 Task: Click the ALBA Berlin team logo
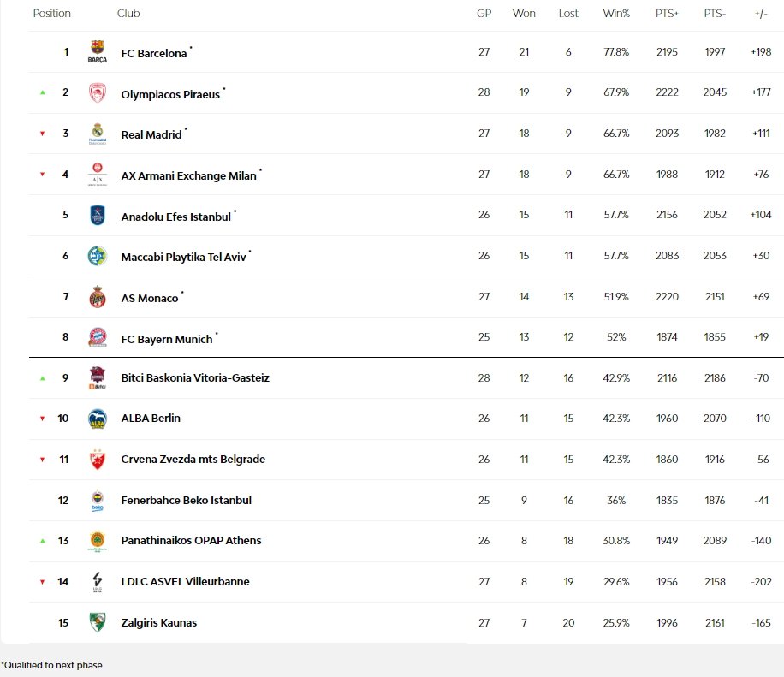pyautogui.click(x=98, y=419)
